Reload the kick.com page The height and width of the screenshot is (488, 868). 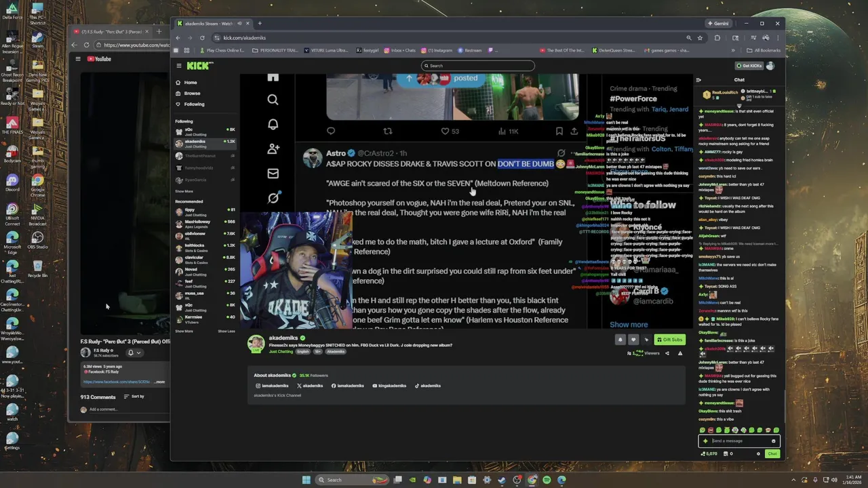coord(201,38)
